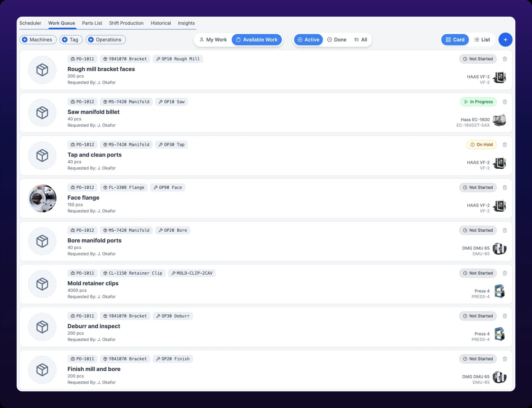
Task: Switch to My Work view
Action: (x=213, y=39)
